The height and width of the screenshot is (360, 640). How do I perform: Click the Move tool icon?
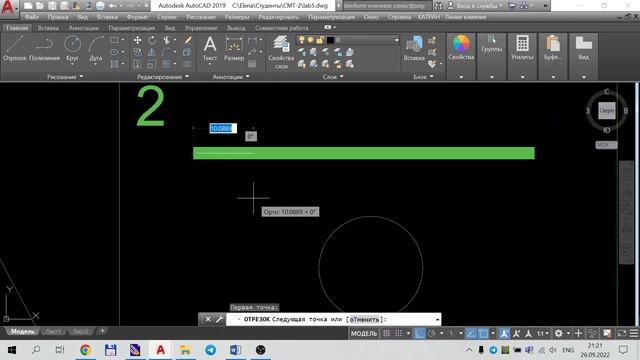(x=138, y=40)
